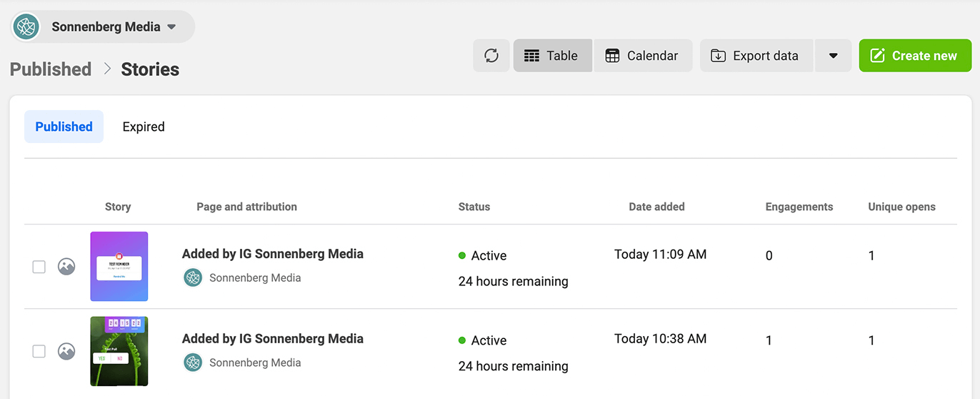This screenshot has height=399, width=980.
Task: Click the photo type icon in 10:38 AM row
Action: [66, 351]
